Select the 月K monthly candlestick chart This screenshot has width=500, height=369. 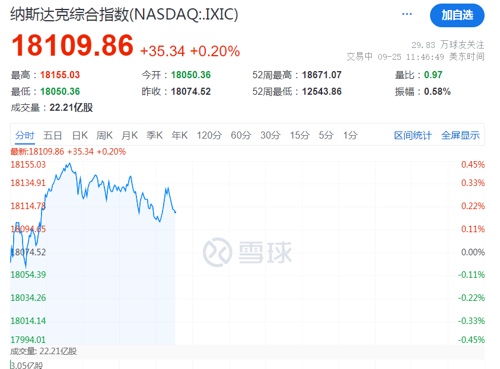coord(130,135)
